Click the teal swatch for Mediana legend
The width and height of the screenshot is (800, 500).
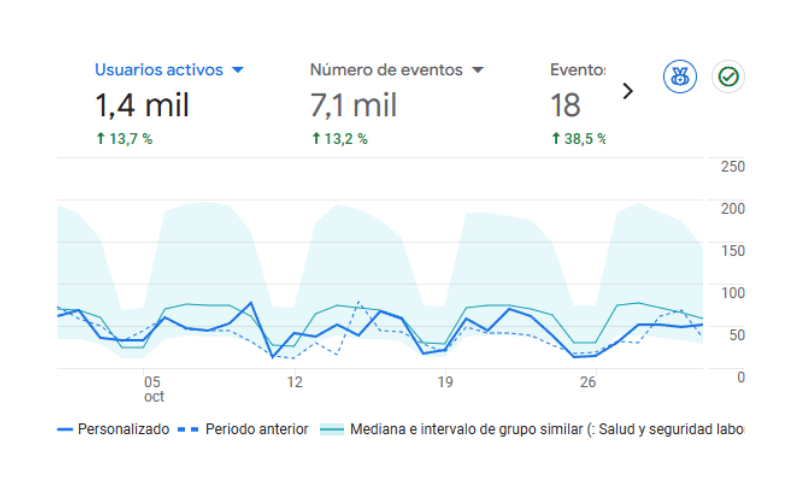332,429
